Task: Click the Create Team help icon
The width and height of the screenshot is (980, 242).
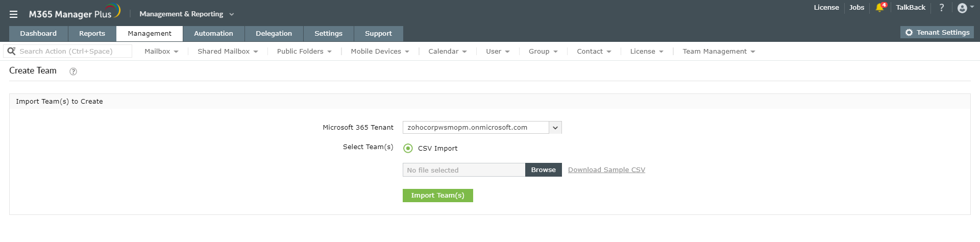Action: [73, 71]
